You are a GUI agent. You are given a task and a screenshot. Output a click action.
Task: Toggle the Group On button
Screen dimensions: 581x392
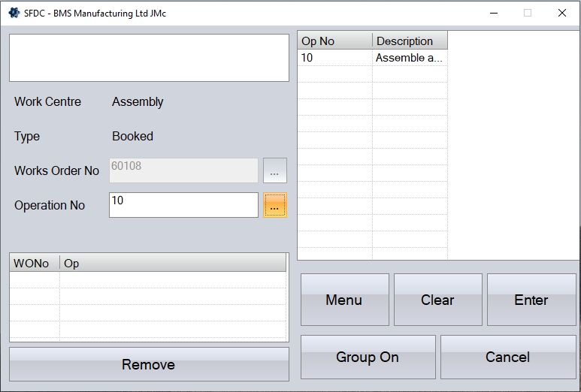(x=368, y=357)
